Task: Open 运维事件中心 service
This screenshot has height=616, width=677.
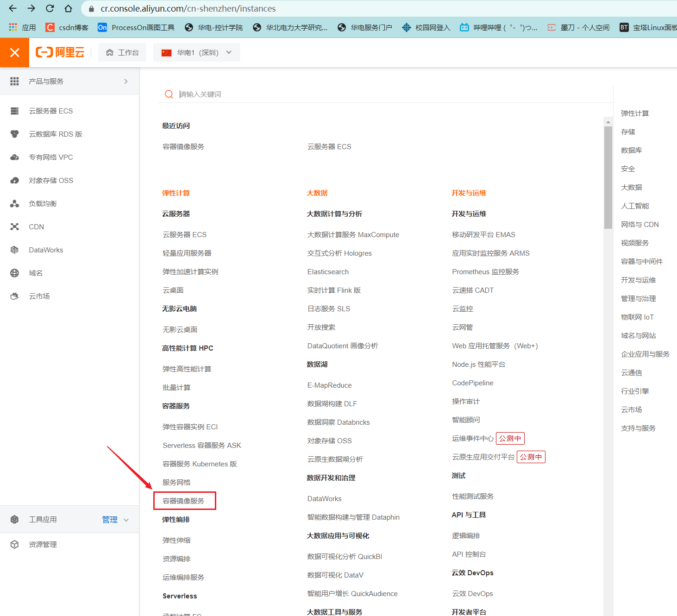Action: coord(473,438)
